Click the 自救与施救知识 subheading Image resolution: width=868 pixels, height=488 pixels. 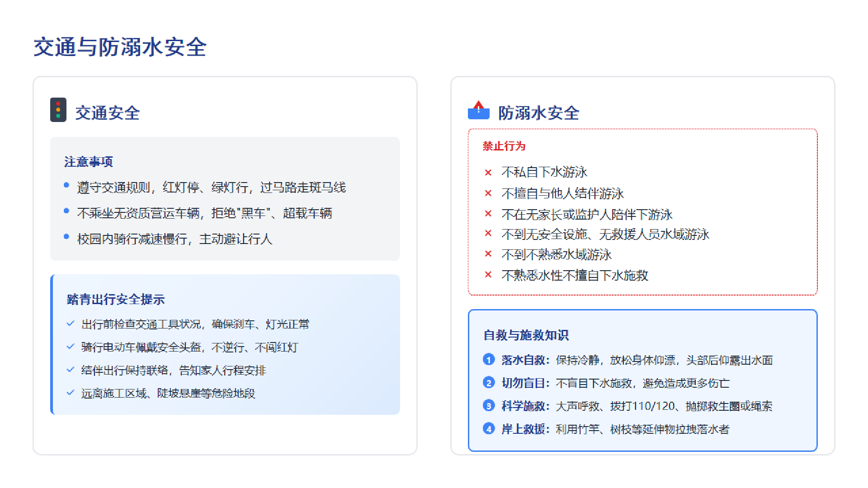pyautogui.click(x=526, y=335)
